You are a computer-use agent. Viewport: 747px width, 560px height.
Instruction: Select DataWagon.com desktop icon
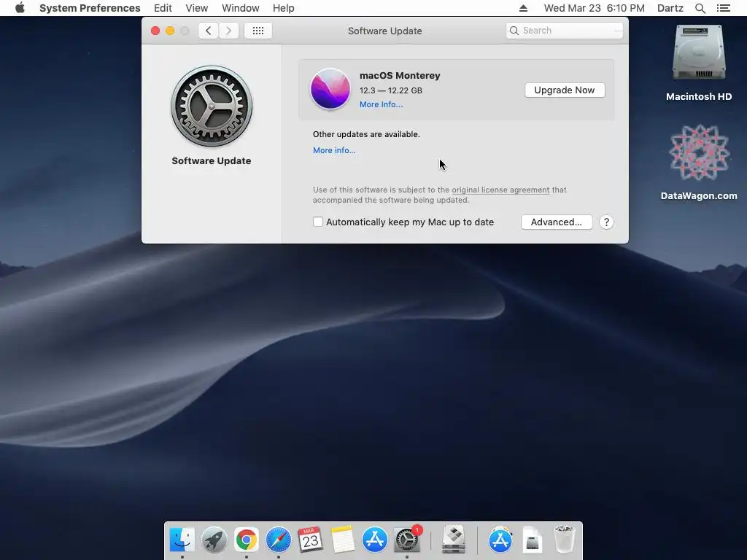point(698,152)
